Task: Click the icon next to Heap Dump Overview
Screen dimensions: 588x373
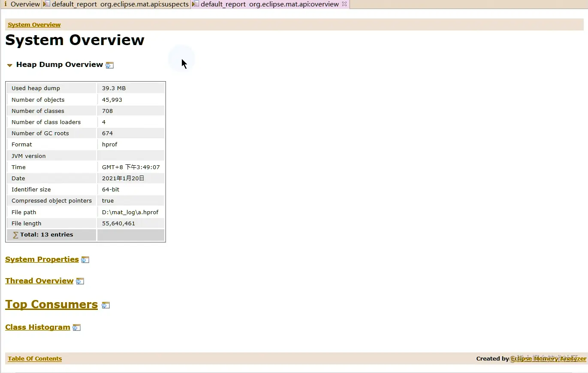Action: pos(110,65)
